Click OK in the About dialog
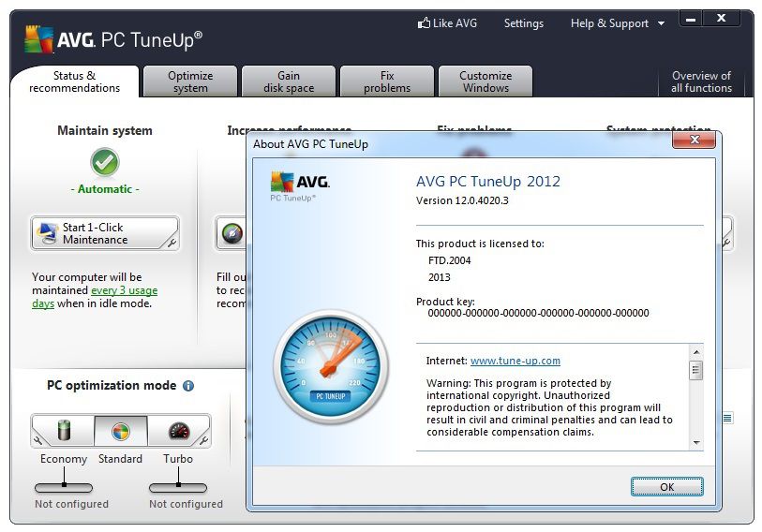The width and height of the screenshot is (762, 532). pyautogui.click(x=666, y=487)
